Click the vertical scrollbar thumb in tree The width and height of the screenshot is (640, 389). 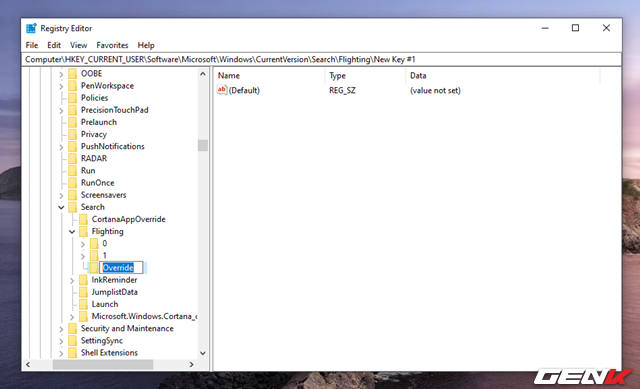(x=203, y=145)
